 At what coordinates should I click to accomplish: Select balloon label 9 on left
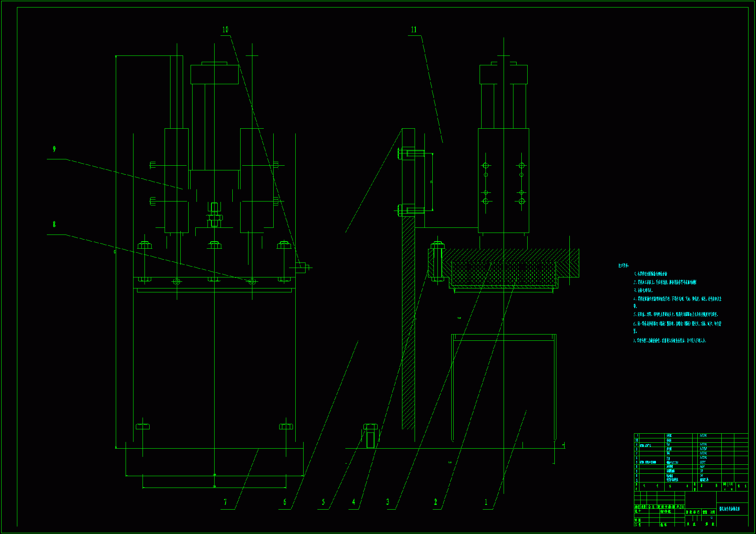[54, 149]
